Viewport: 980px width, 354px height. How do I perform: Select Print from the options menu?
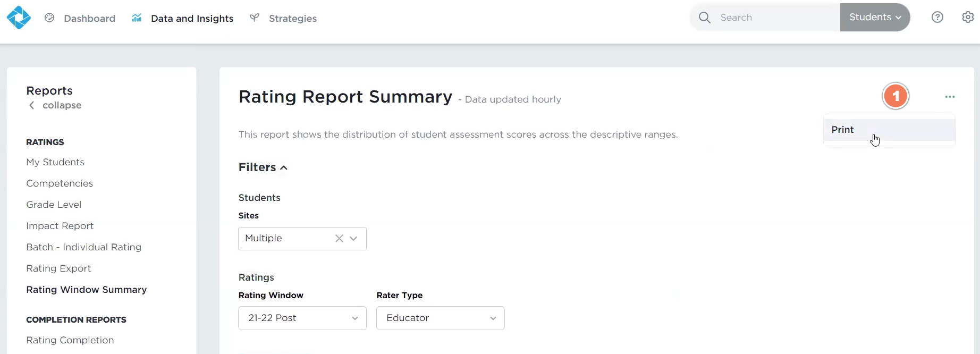(x=843, y=130)
